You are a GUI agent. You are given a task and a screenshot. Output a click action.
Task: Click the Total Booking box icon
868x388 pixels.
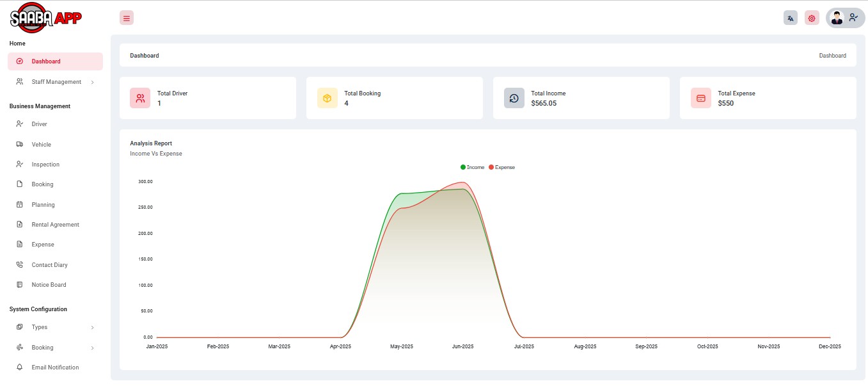click(327, 98)
